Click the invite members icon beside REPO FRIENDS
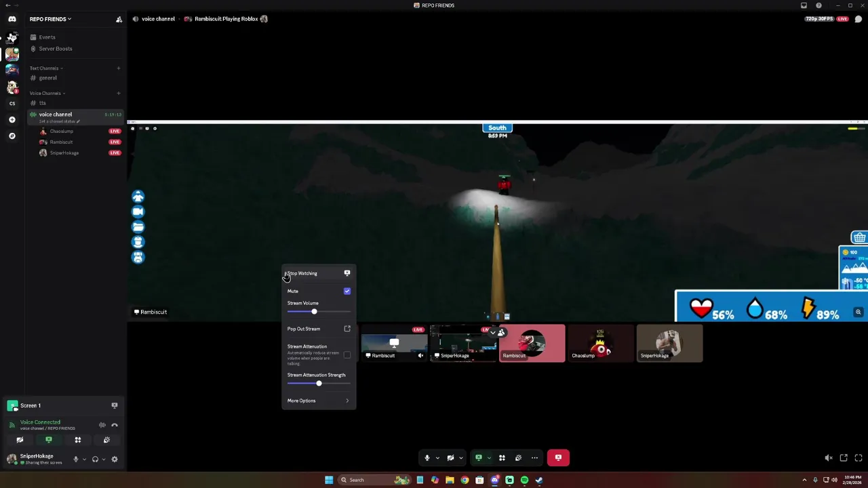868x488 pixels. coord(119,19)
